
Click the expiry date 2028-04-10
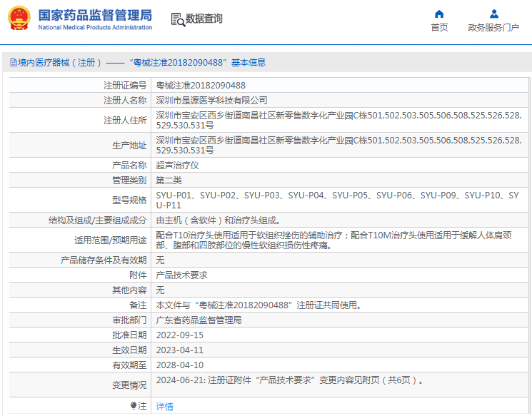[x=179, y=365]
